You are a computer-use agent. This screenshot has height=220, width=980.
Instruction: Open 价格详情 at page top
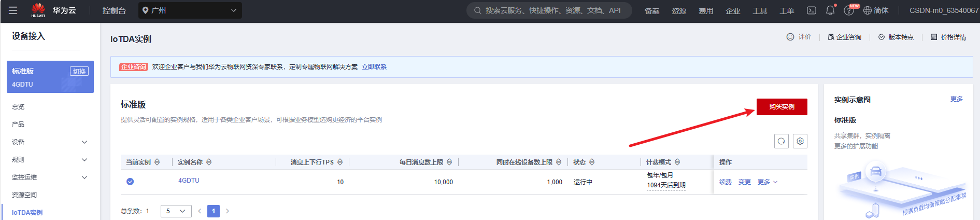pyautogui.click(x=948, y=37)
